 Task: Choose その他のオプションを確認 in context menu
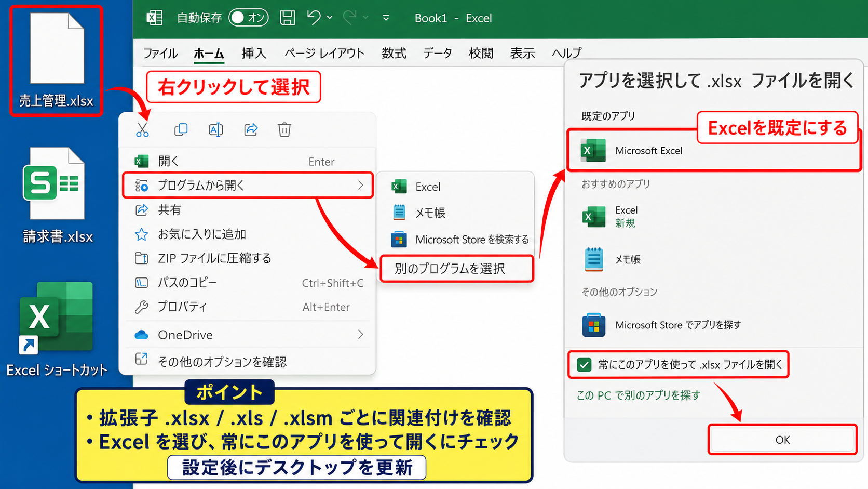coord(248,362)
